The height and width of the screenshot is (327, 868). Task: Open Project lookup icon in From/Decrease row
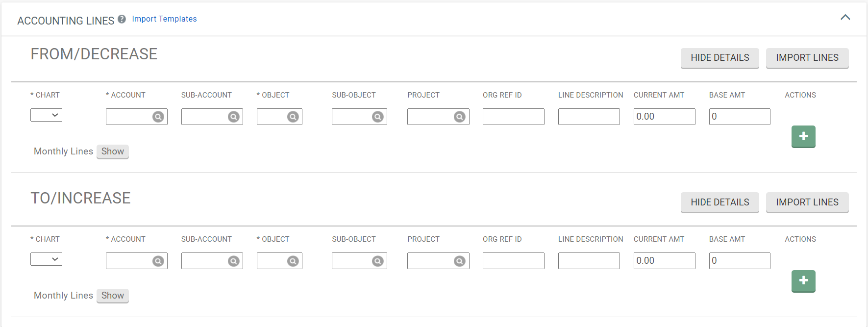tap(460, 117)
